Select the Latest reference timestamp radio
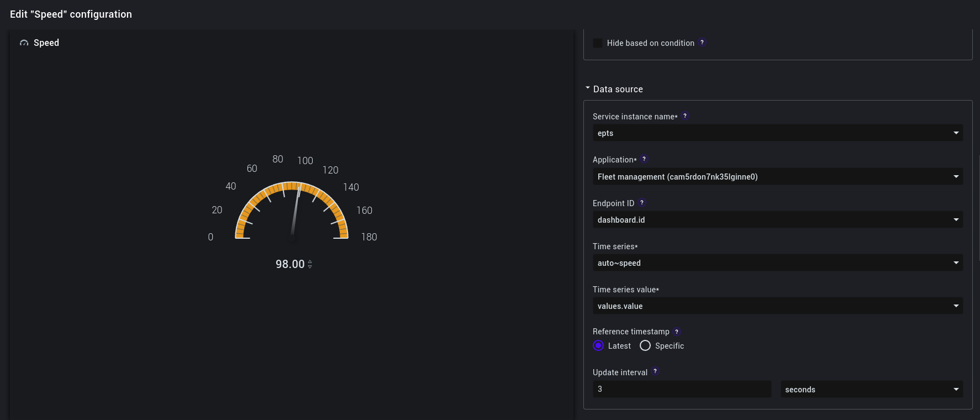 (x=598, y=345)
